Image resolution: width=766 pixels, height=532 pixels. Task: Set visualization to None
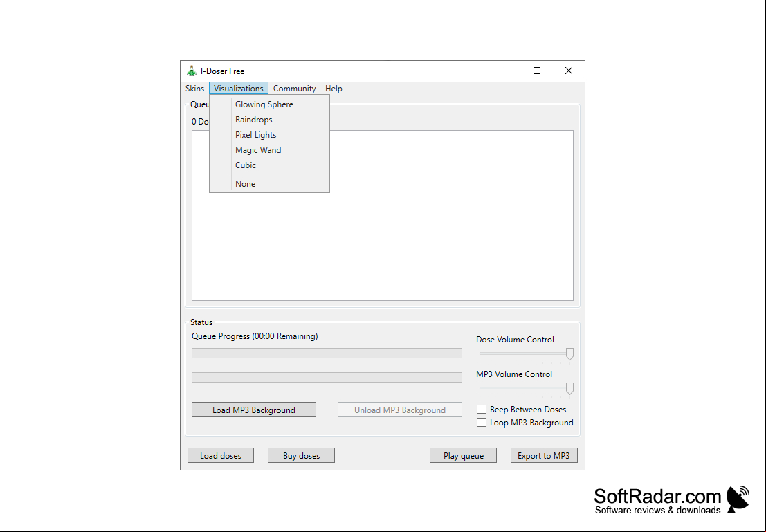[270, 184]
